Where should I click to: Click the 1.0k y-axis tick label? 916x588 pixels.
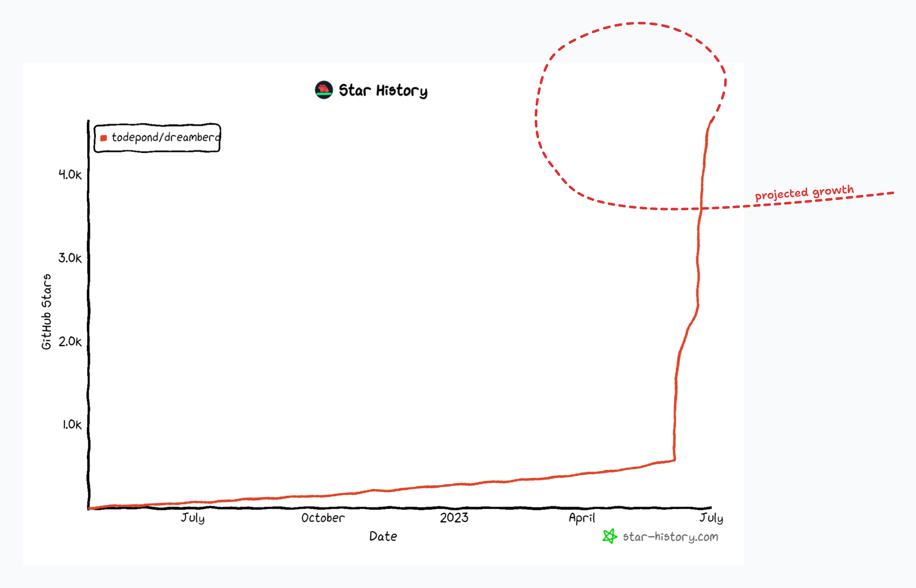point(72,425)
